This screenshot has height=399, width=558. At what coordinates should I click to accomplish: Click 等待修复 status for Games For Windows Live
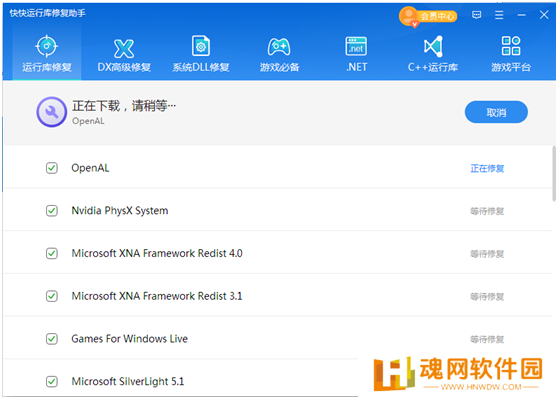pos(487,339)
